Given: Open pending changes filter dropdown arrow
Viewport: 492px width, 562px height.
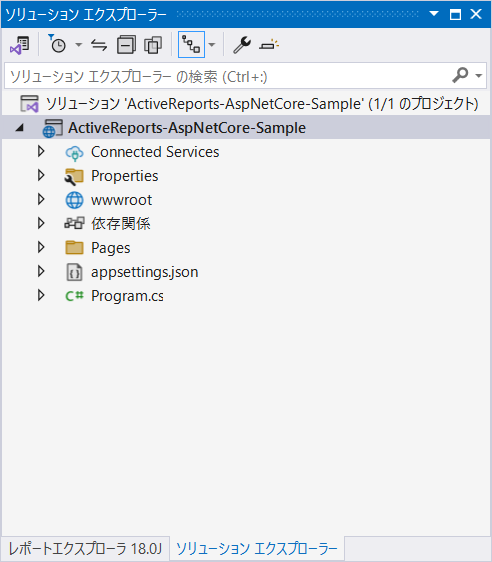Looking at the screenshot, I should 78,45.
